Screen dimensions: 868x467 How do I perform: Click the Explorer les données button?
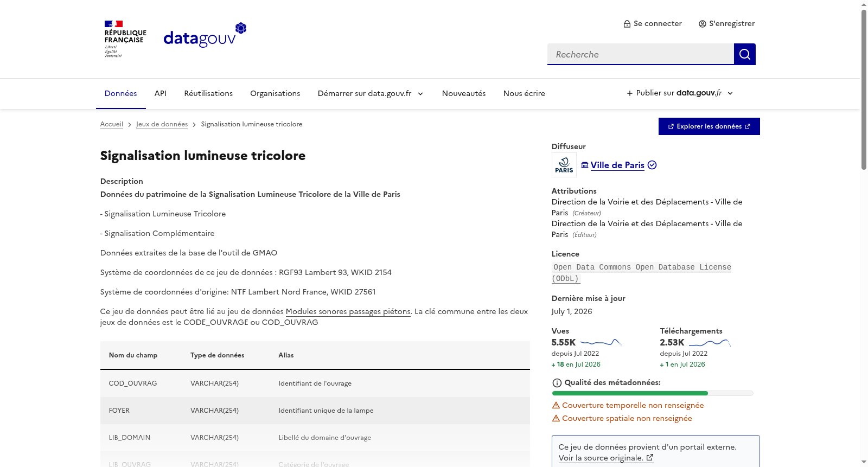[709, 126]
